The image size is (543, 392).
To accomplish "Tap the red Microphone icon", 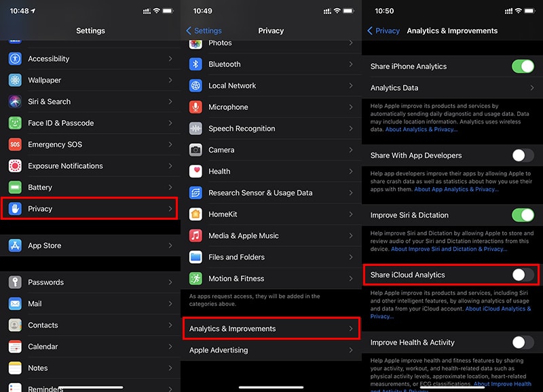I will click(x=195, y=107).
